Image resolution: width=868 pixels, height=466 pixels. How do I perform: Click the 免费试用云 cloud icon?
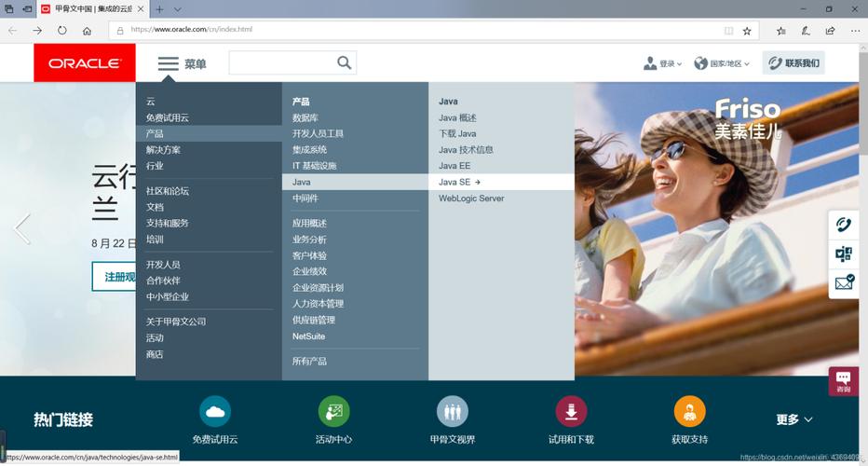pos(215,412)
